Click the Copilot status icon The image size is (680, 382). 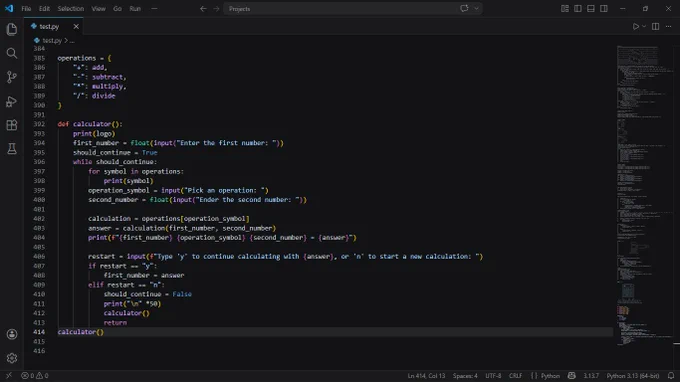[x=572, y=376]
